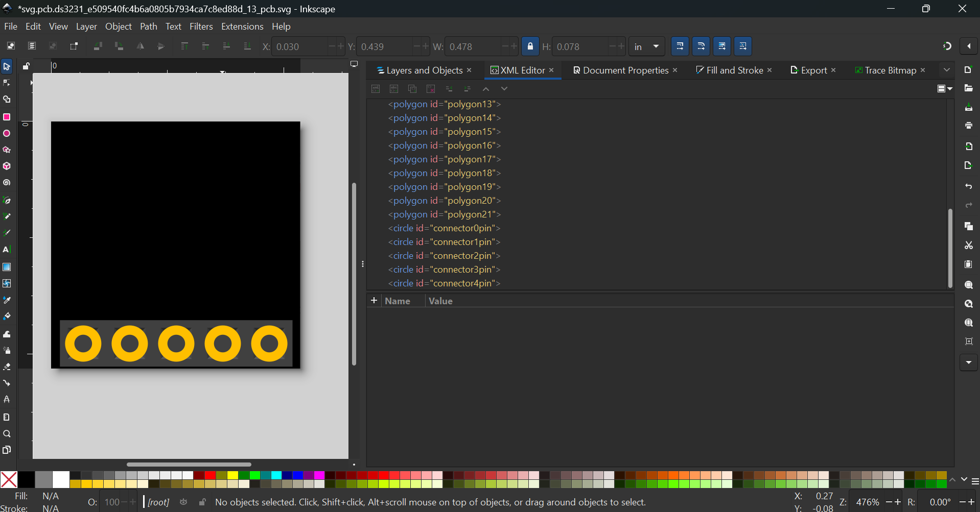Click the Flip horizontal icon

tap(140, 46)
